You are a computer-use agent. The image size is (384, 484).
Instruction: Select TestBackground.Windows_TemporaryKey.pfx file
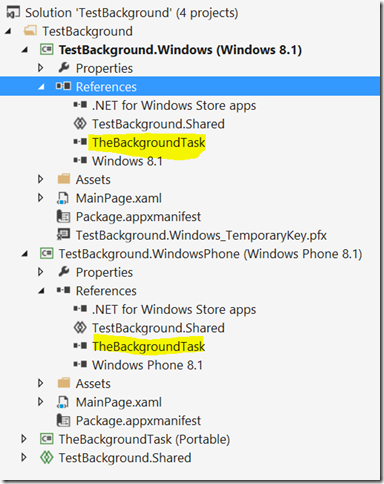pos(201,235)
